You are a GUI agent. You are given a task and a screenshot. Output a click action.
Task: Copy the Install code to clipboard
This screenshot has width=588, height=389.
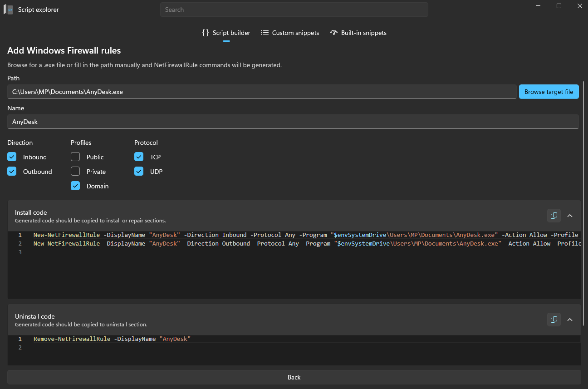pos(554,216)
